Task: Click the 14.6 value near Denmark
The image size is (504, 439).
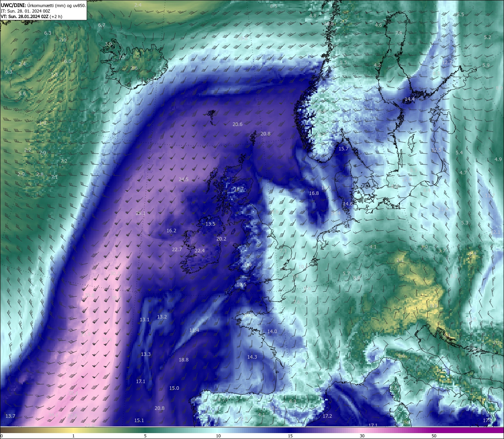Action: coord(348,204)
